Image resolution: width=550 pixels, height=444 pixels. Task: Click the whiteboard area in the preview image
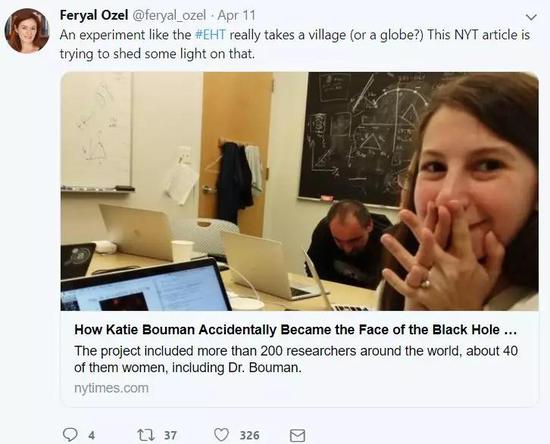(x=97, y=130)
